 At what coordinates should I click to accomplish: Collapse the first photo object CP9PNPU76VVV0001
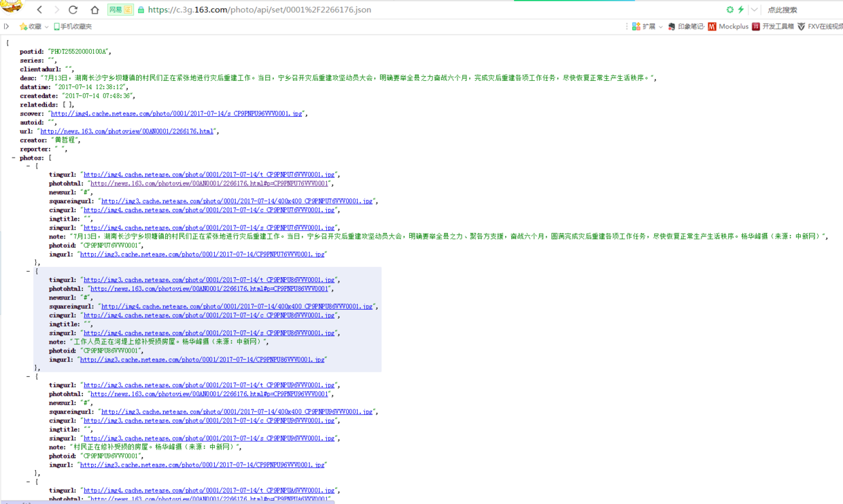(28, 166)
